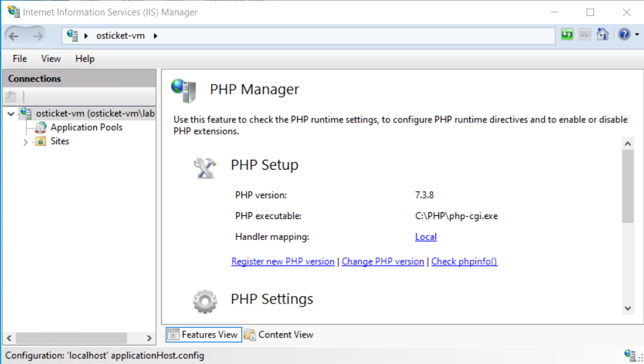This screenshot has height=364, width=644.
Task: Click Connections pane scroll left arrow
Action: (9, 338)
